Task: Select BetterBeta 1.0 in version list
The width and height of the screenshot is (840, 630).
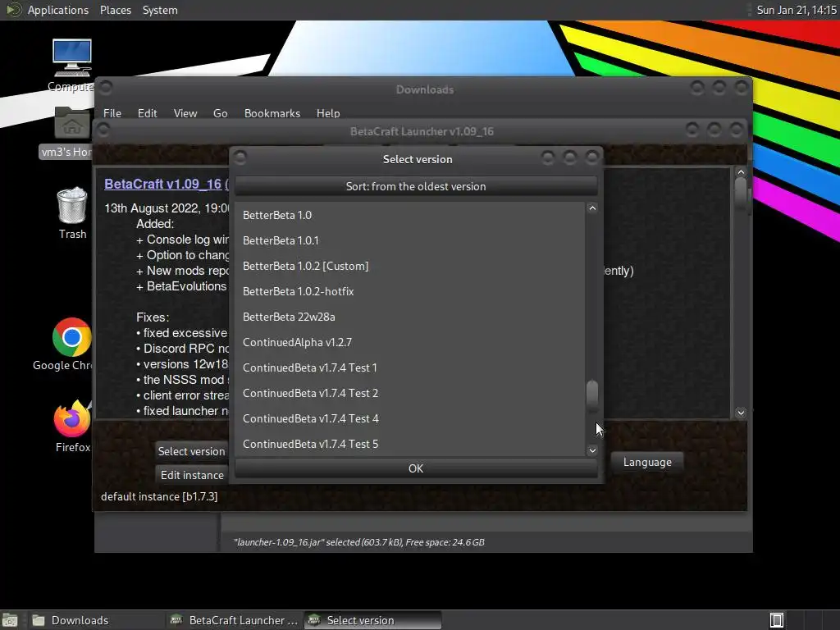Action: (x=410, y=215)
